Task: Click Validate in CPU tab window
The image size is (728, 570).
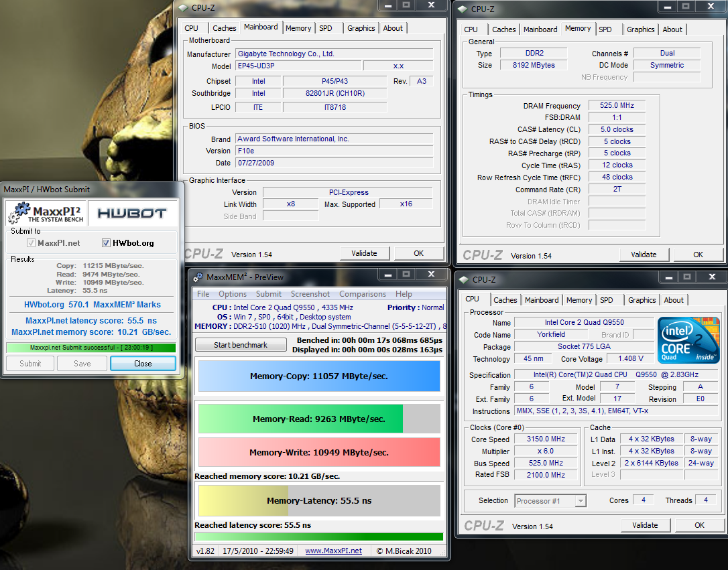Action: pyautogui.click(x=645, y=526)
